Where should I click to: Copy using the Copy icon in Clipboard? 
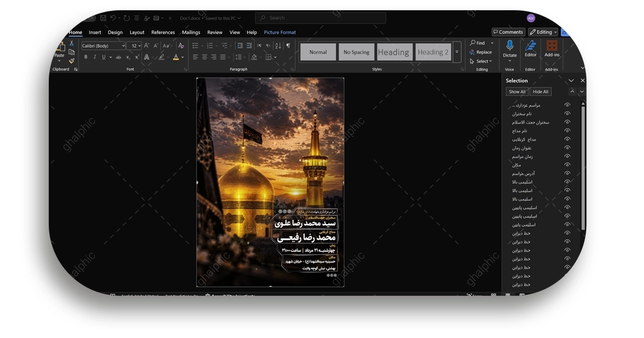point(71,52)
